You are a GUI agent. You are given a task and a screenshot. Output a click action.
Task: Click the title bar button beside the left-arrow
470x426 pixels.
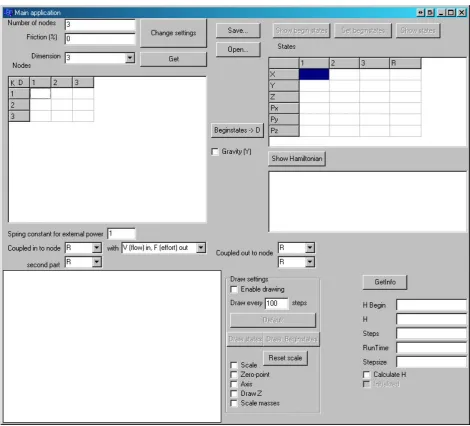(430, 13)
